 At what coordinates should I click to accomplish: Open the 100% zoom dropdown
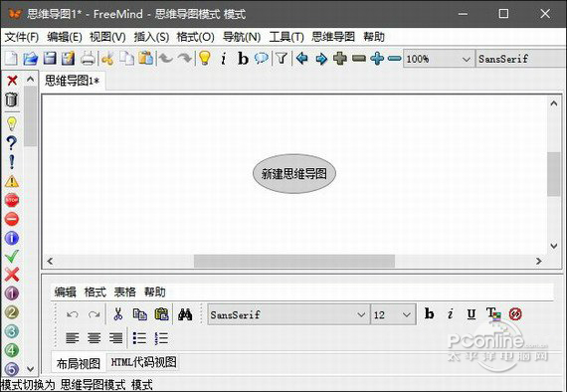(439, 59)
